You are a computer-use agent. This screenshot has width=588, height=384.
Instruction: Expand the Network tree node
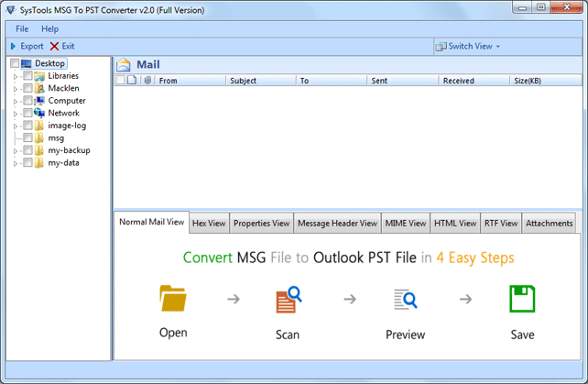click(16, 114)
